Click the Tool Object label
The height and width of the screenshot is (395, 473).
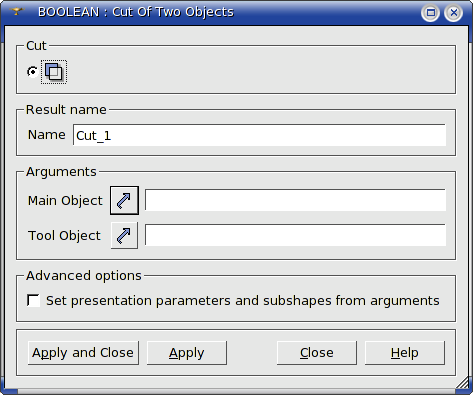tap(64, 236)
